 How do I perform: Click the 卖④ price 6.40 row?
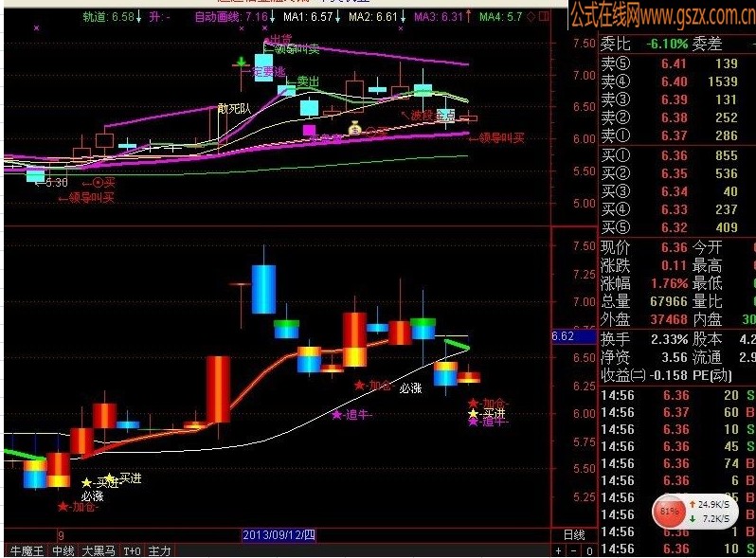coord(670,81)
